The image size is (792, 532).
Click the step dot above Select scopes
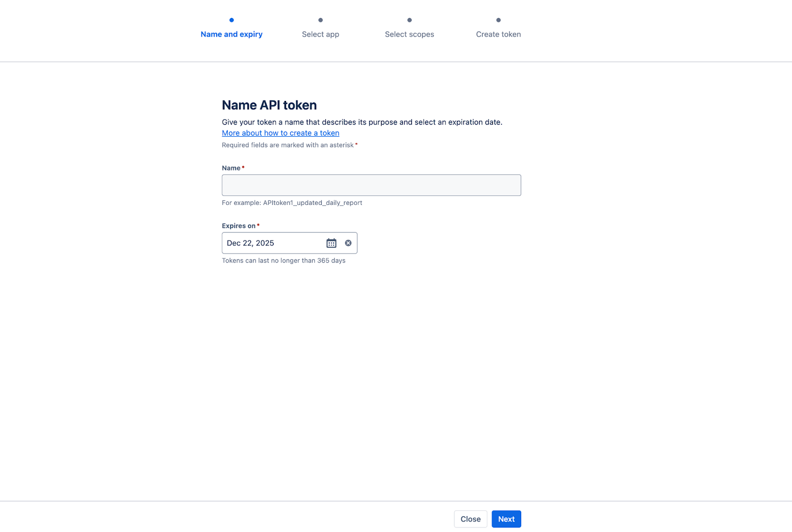pyautogui.click(x=409, y=20)
